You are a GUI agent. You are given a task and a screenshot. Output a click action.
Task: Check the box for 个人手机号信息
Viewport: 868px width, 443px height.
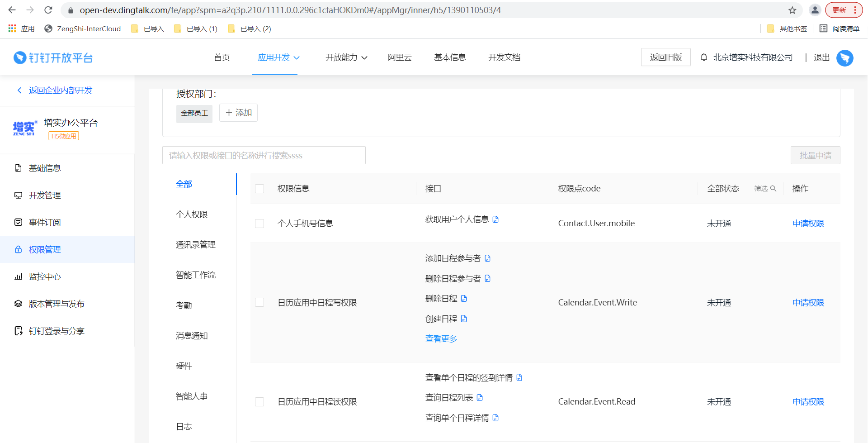(x=259, y=224)
